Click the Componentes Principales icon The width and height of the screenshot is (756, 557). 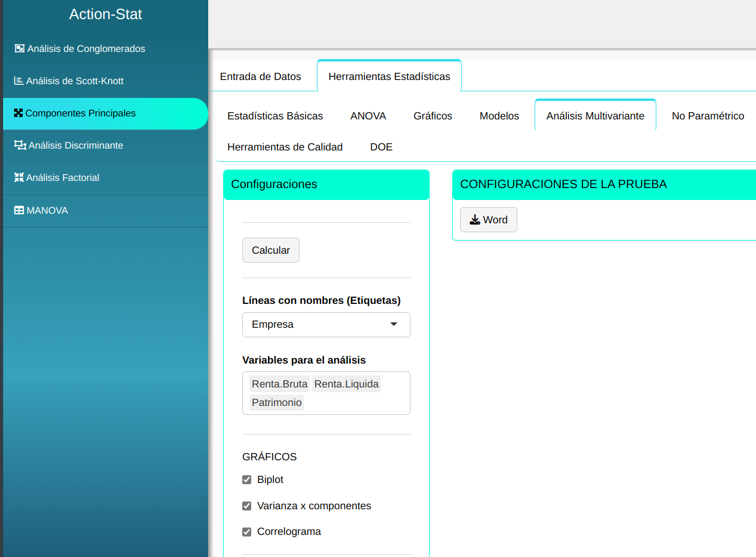pos(18,113)
